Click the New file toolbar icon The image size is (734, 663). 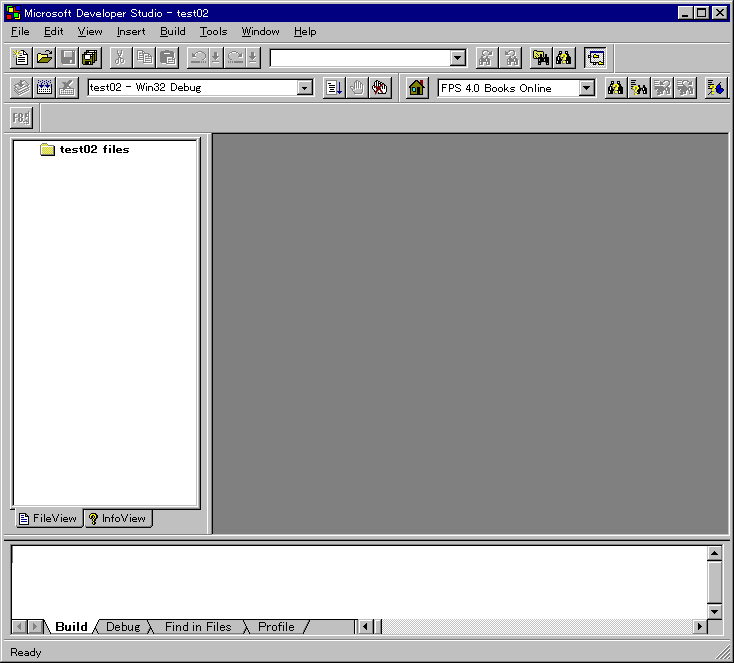pyautogui.click(x=21, y=58)
